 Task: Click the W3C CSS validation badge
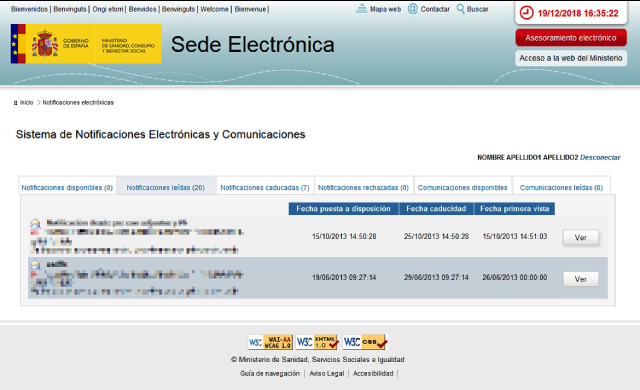(364, 342)
